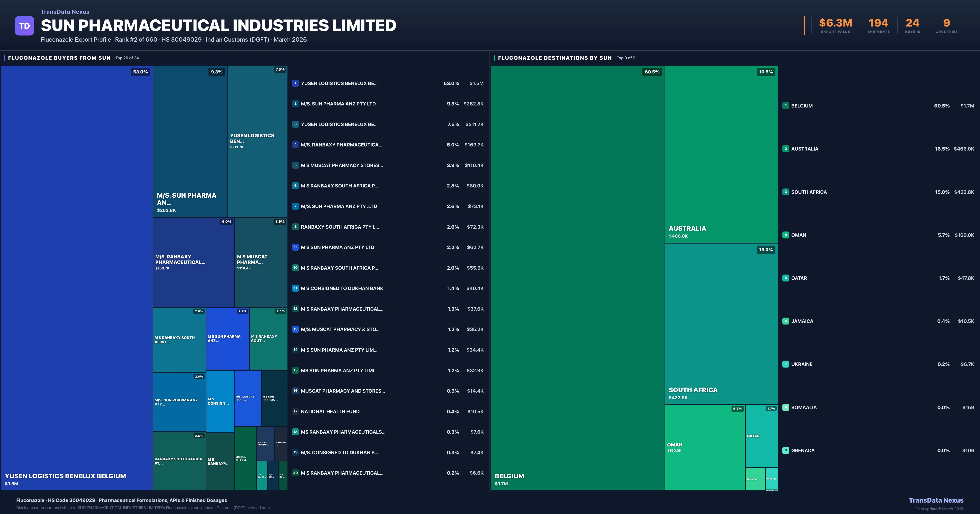
Task: Click rank badge 13 for Muscat Pharmacy
Action: coord(295,329)
